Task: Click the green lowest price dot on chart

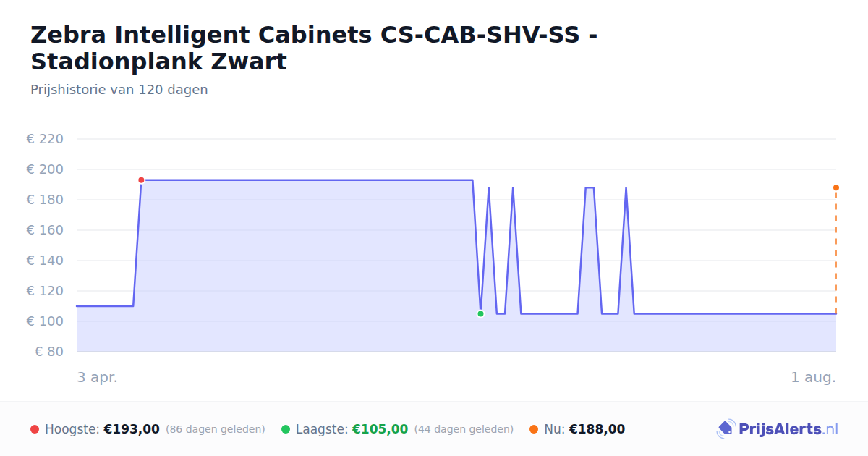Action: [480, 313]
